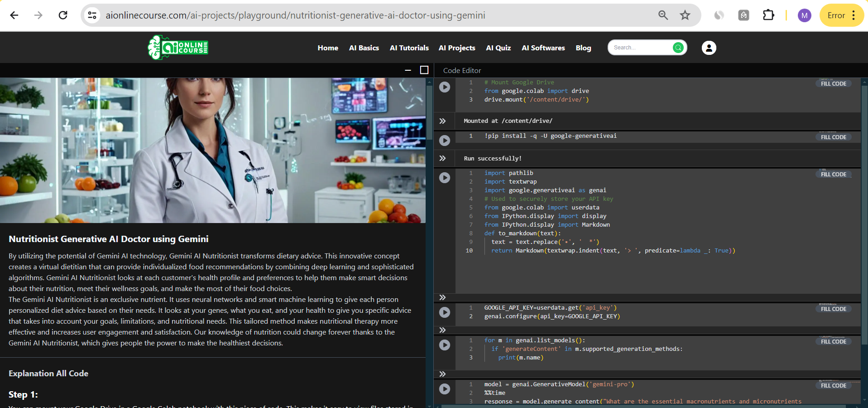This screenshot has width=868, height=408.
Task: Open the user account icon
Action: (x=709, y=48)
